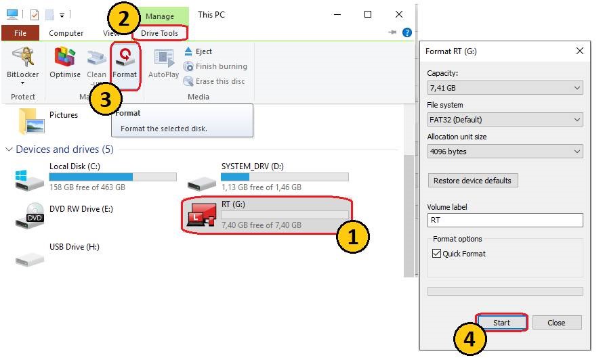Screen dimensions: 605x364
Task: Click Restore device defaults button
Action: coord(474,181)
